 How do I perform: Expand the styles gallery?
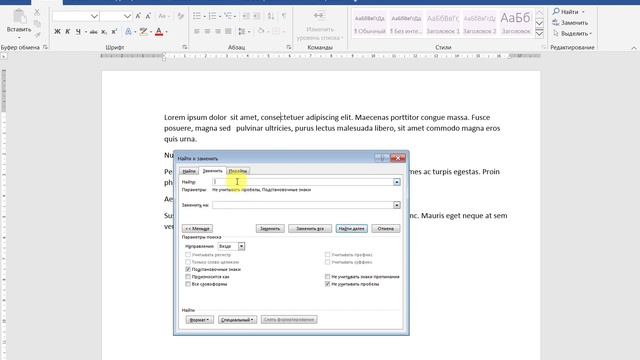(x=539, y=33)
